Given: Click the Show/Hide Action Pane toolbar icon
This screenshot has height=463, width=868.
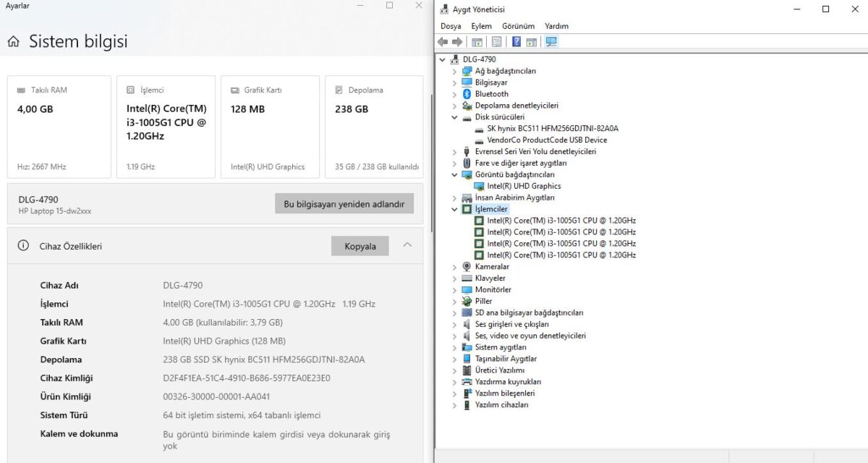Looking at the screenshot, I should point(532,42).
